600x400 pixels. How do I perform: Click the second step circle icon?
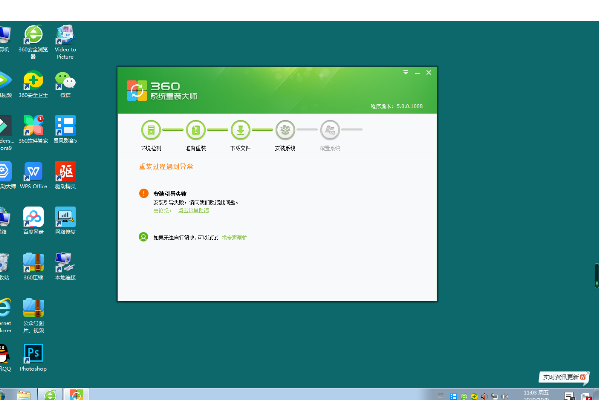coord(196,129)
